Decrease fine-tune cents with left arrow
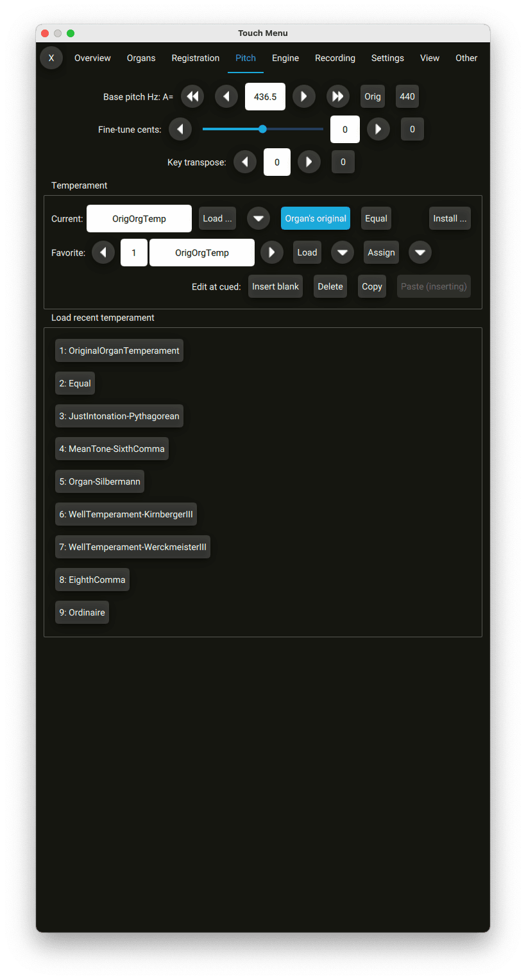Viewport: 526px width, 980px height. pyautogui.click(x=180, y=130)
